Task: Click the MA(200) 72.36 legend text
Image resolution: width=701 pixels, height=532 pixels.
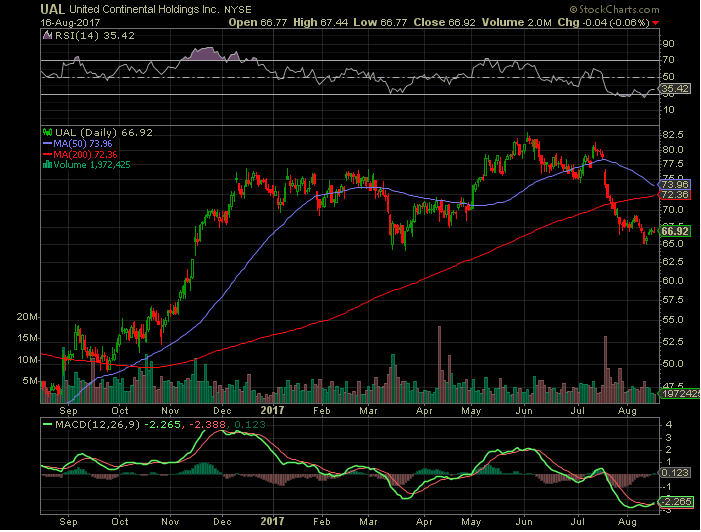Action: pyautogui.click(x=85, y=155)
